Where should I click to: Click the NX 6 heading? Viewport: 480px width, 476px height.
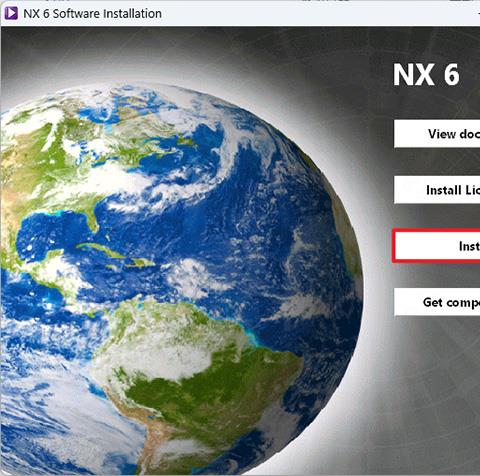pyautogui.click(x=426, y=75)
